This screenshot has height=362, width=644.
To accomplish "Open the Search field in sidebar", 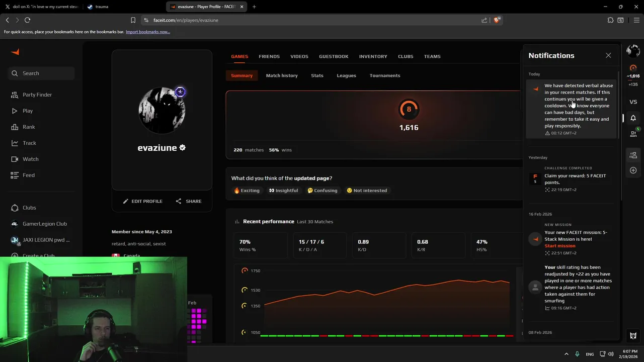I will (x=41, y=73).
